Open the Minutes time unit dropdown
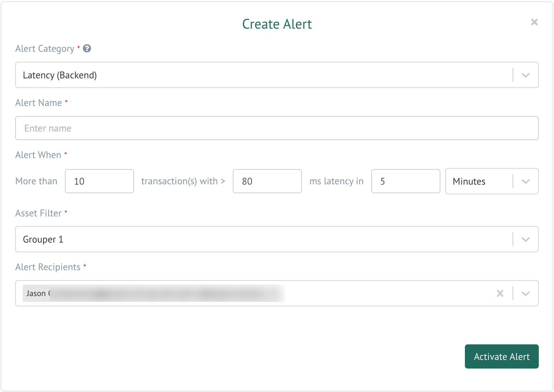Image resolution: width=554 pixels, height=392 pixels. pyautogui.click(x=478, y=182)
